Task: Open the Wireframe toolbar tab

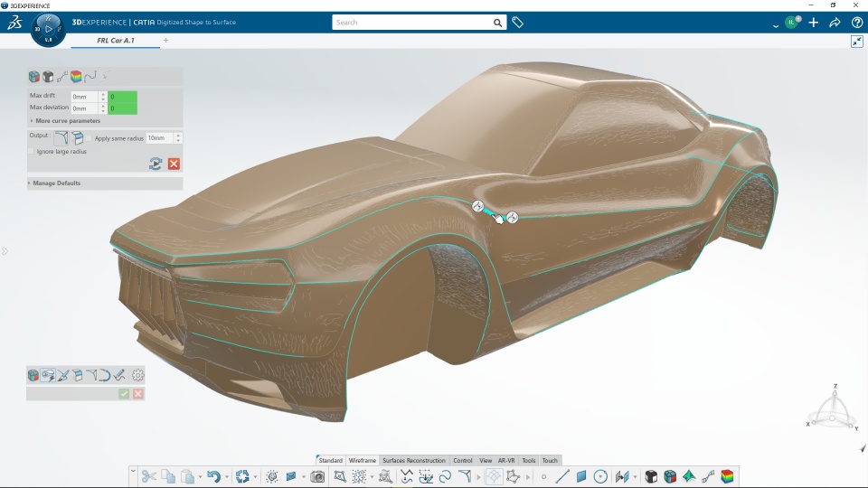Action: 363,460
